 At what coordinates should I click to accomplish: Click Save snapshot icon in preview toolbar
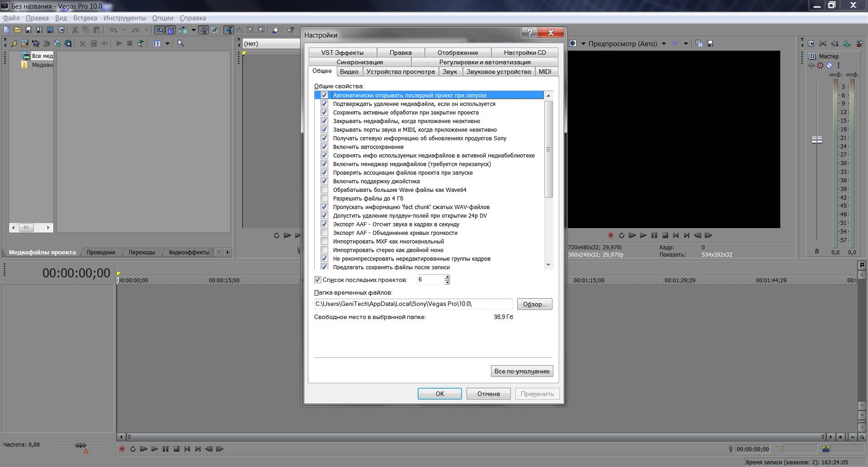[710, 43]
